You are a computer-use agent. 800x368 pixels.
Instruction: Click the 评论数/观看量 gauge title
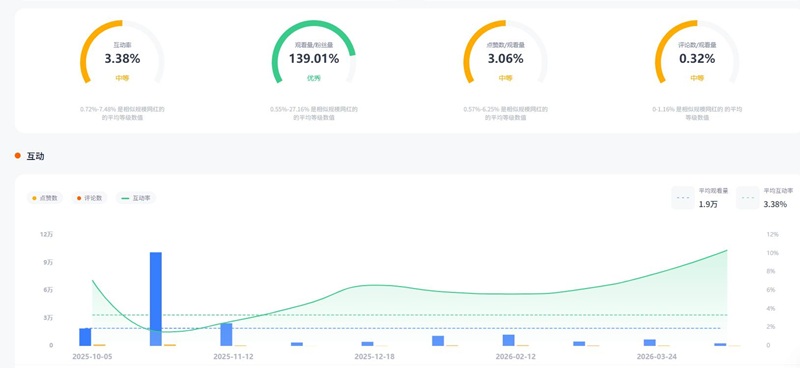point(697,45)
